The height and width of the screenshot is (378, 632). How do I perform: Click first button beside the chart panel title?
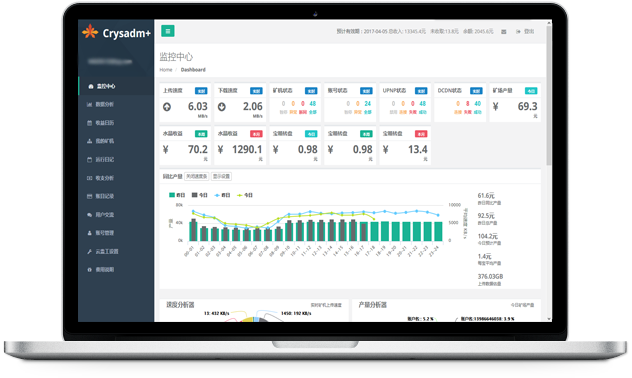[197, 177]
